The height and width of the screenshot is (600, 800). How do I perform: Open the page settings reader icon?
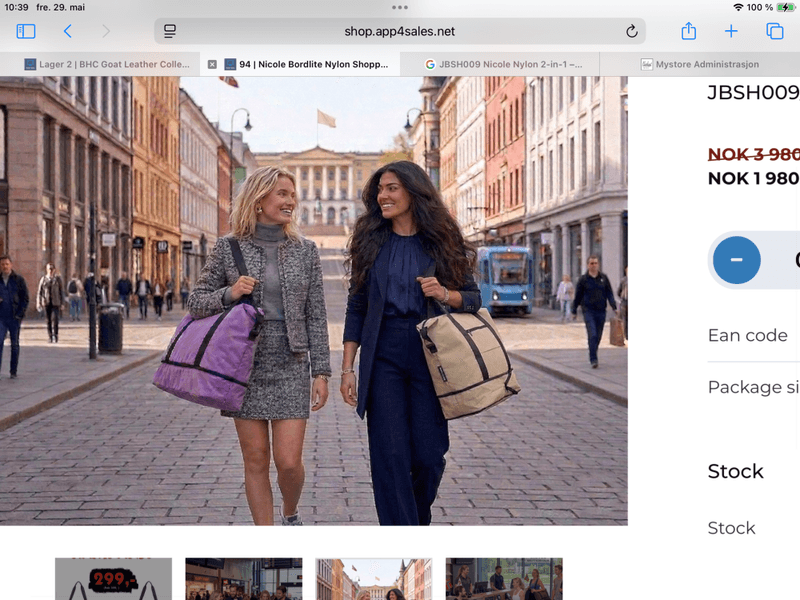coord(170,32)
